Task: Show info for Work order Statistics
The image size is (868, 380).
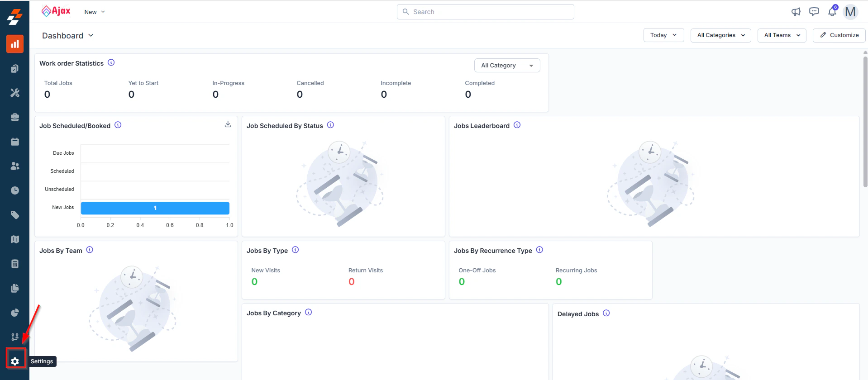Action: [111, 62]
